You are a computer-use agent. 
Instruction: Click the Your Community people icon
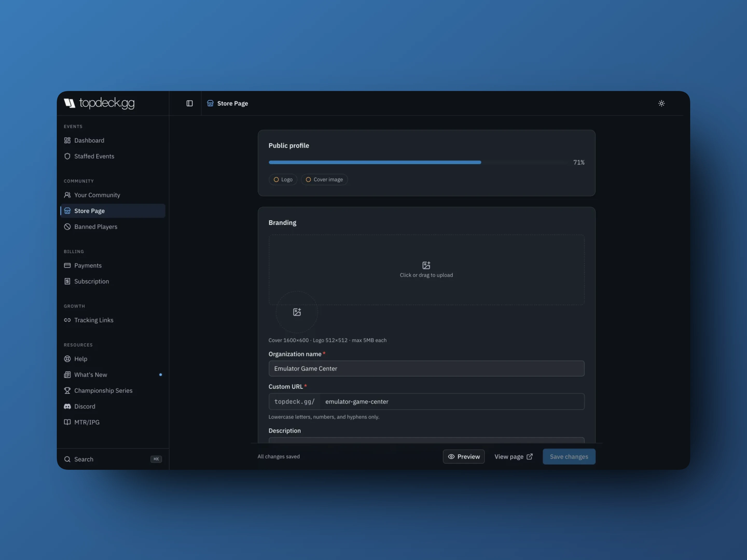click(x=67, y=195)
